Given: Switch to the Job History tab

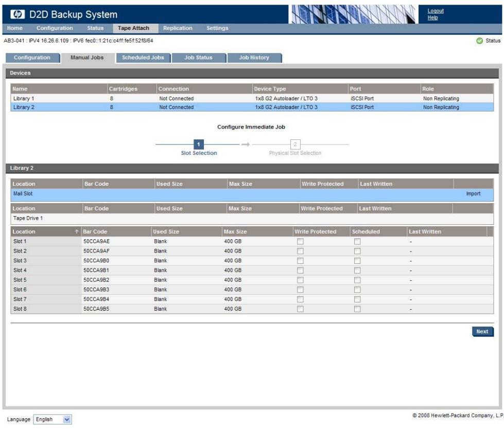Looking at the screenshot, I should (x=254, y=58).
